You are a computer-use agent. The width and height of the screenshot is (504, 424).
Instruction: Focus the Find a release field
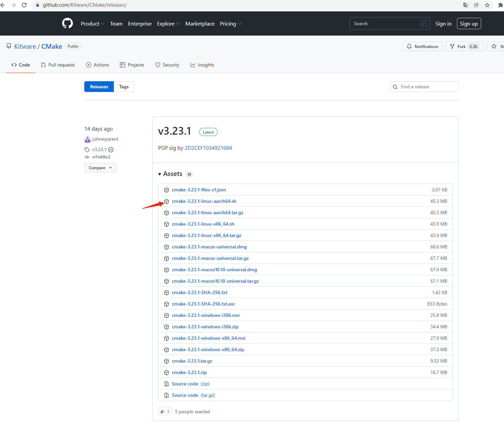pyautogui.click(x=424, y=87)
